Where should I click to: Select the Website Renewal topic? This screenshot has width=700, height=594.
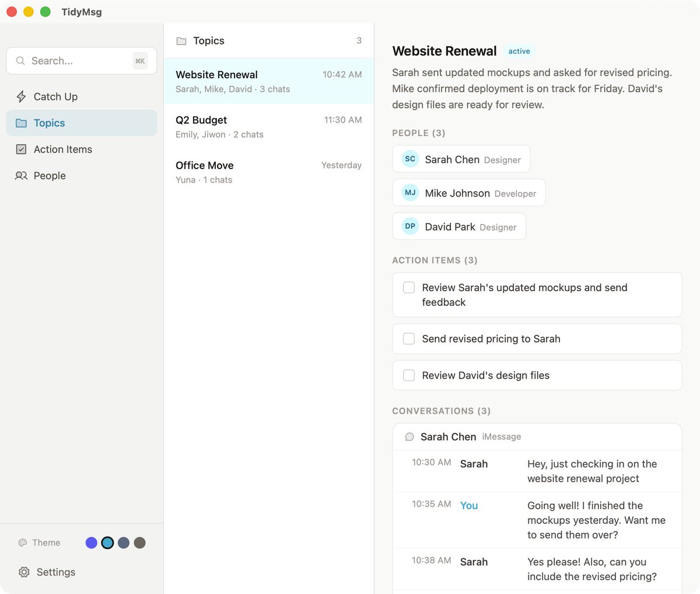[269, 81]
